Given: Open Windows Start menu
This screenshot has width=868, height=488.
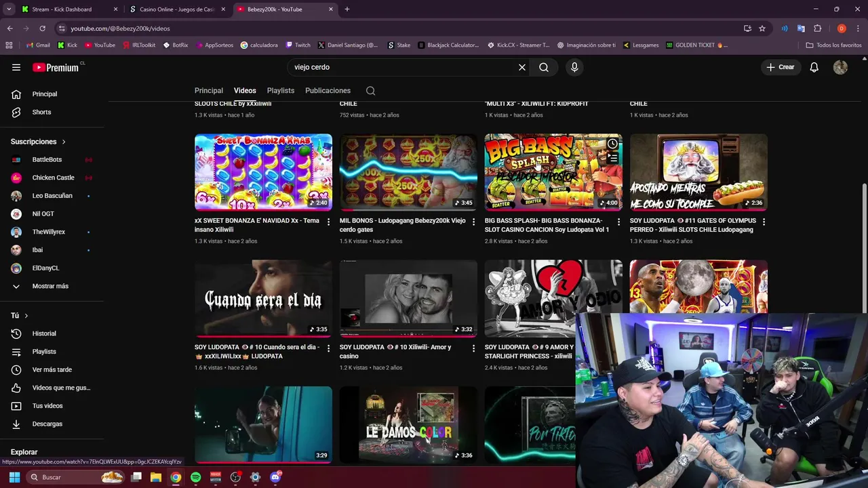Looking at the screenshot, I should [14, 477].
